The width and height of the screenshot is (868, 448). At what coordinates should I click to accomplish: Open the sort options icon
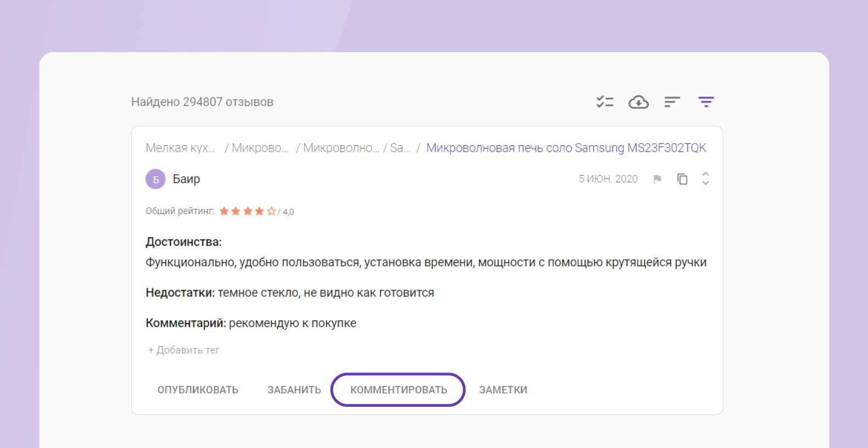pos(672,102)
